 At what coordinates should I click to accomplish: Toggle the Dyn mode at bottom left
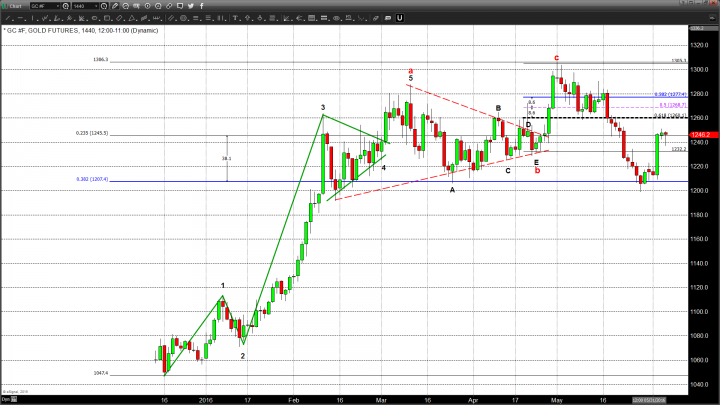[5, 398]
